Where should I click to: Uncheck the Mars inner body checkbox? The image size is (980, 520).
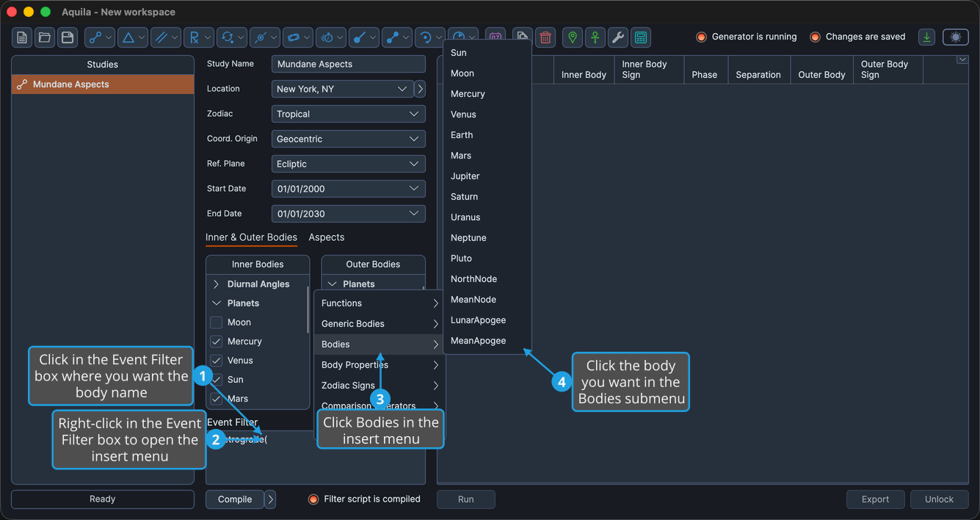pos(217,399)
